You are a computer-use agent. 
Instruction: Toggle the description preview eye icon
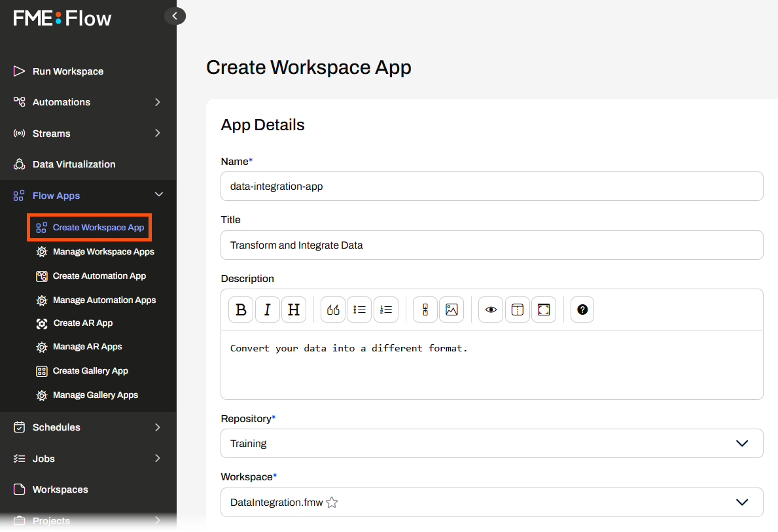pyautogui.click(x=491, y=310)
